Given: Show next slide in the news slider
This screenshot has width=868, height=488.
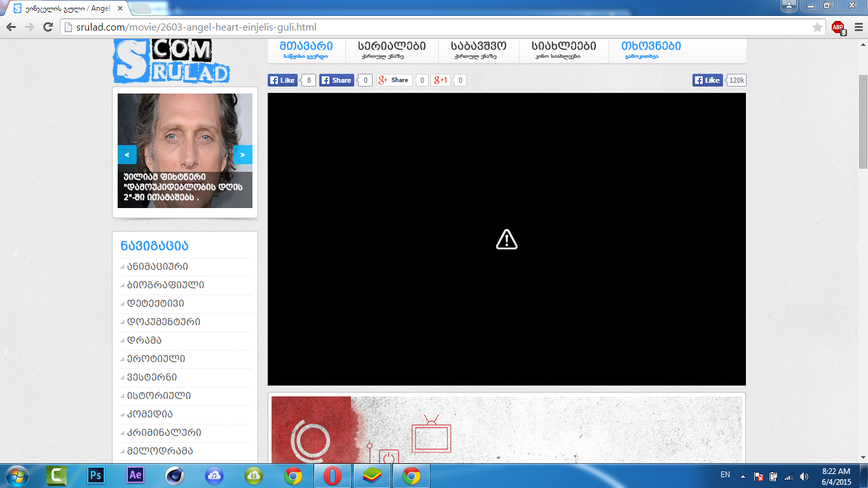Looking at the screenshot, I should tap(243, 155).
